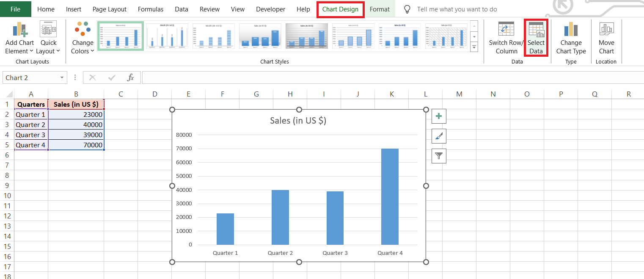This screenshot has width=644, height=279.
Task: Select the Quarter 3 bar in chart
Action: pos(335,218)
